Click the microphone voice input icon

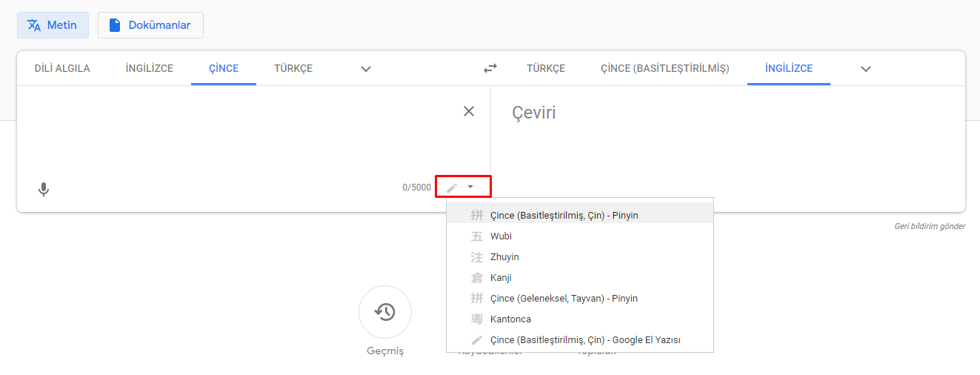click(44, 189)
